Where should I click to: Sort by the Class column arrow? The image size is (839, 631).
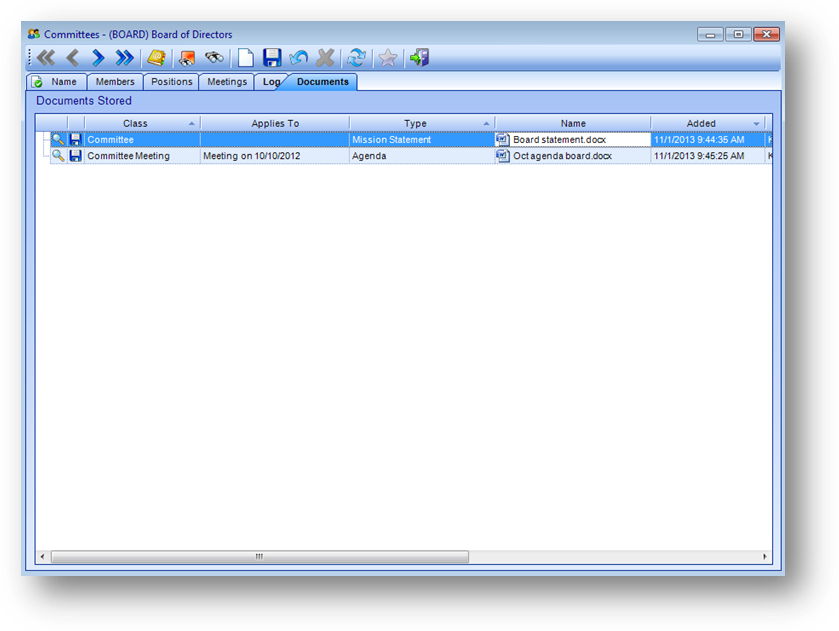click(x=192, y=124)
